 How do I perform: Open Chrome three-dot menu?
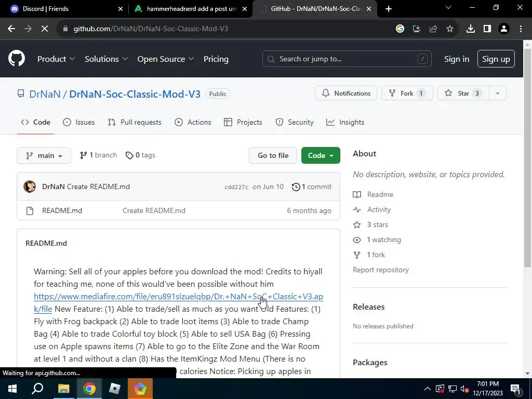pyautogui.click(x=521, y=29)
